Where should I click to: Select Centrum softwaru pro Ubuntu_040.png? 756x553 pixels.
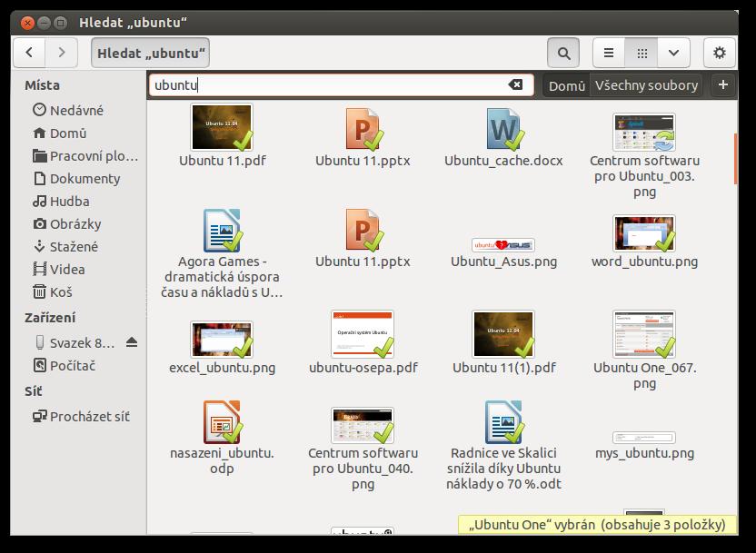click(363, 449)
